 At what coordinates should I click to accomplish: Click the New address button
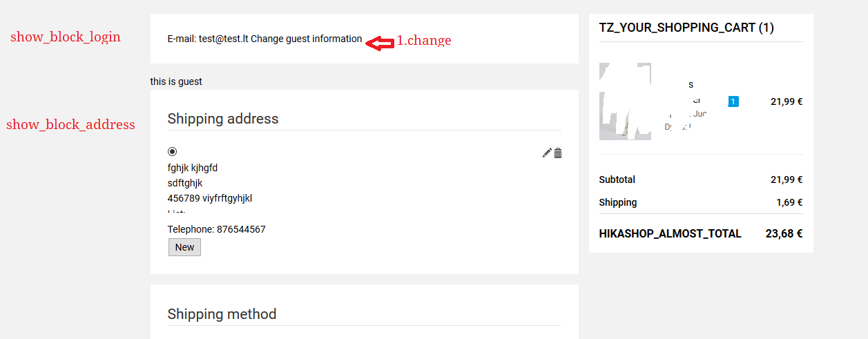[184, 247]
